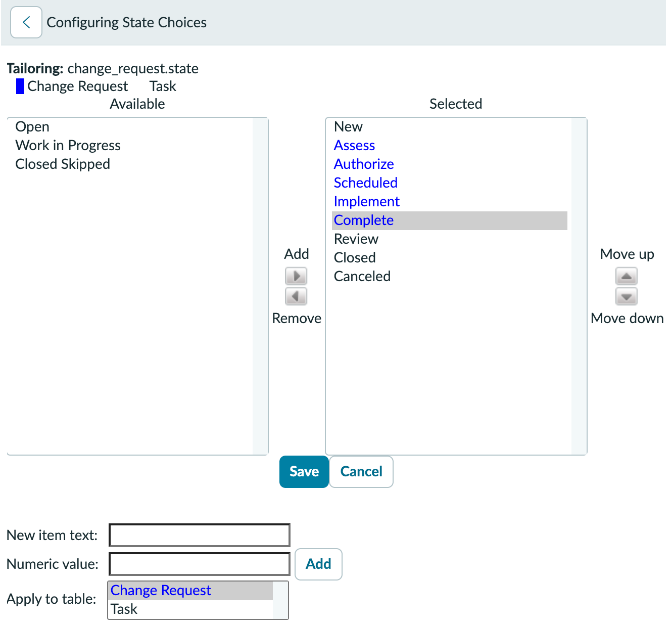The width and height of the screenshot is (672, 625).
Task: Save the state choices
Action: pyautogui.click(x=304, y=472)
